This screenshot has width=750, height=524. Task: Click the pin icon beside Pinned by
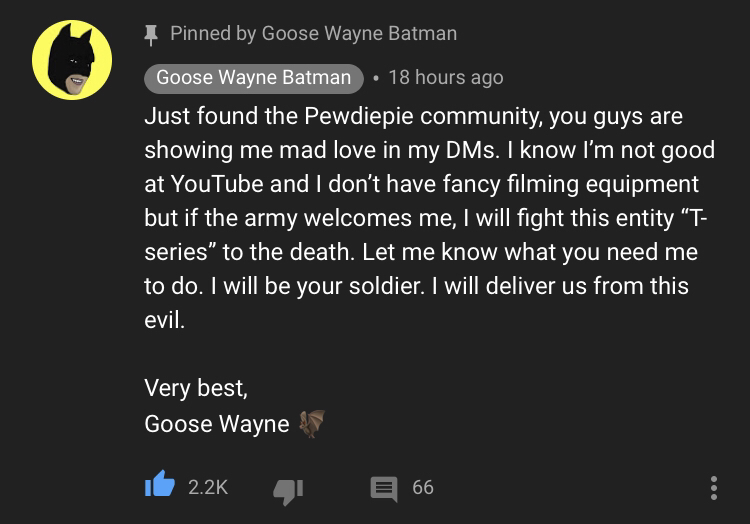[151, 35]
